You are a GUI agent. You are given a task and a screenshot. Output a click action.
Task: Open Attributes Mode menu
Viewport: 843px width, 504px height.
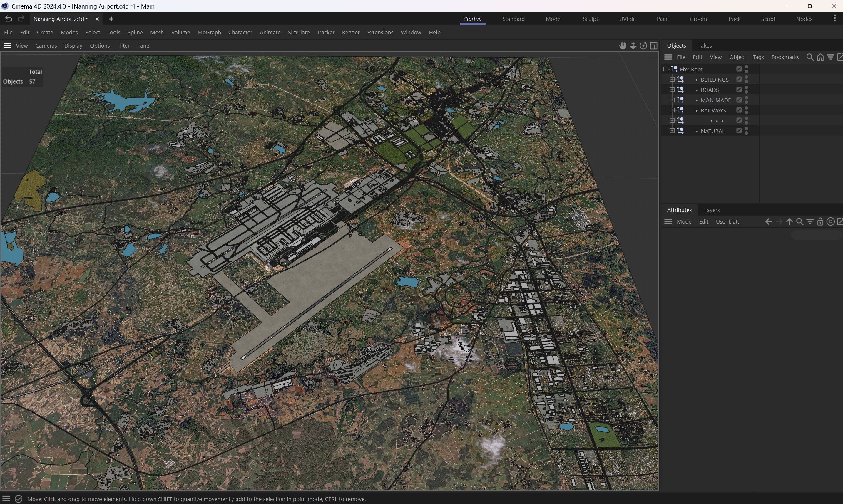(684, 221)
